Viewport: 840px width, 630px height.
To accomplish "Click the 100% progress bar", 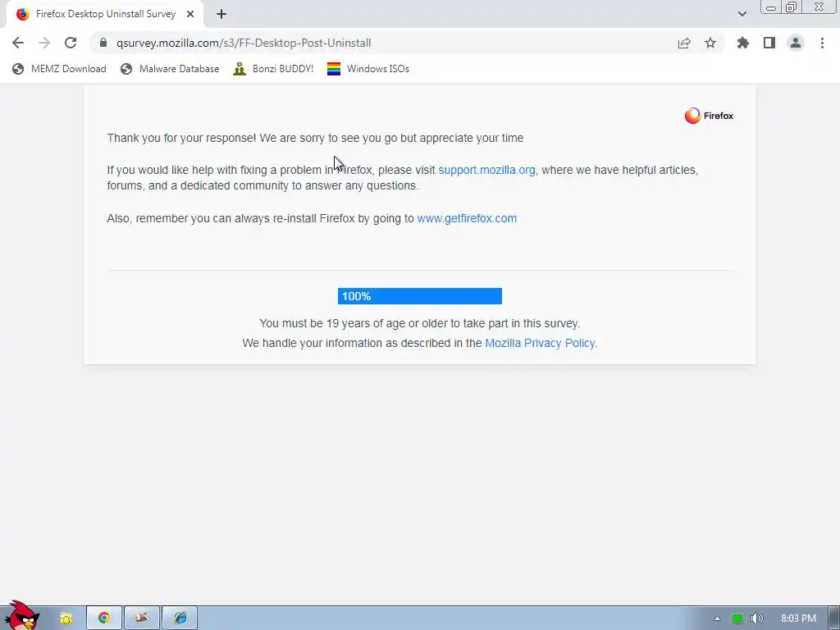I will (419, 296).
